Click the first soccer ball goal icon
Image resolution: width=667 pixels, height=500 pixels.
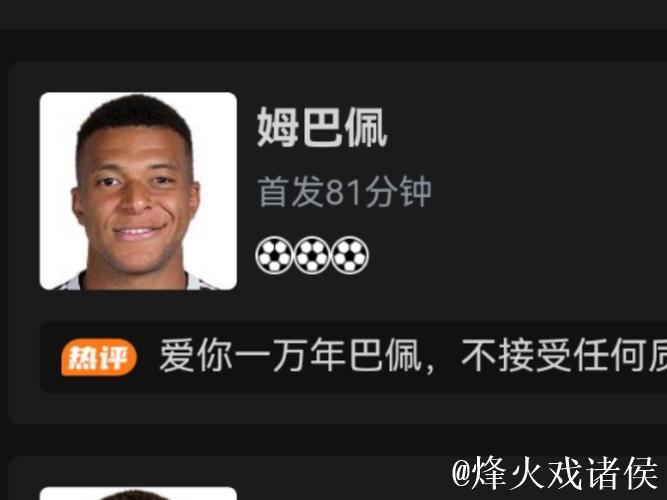[x=274, y=255]
